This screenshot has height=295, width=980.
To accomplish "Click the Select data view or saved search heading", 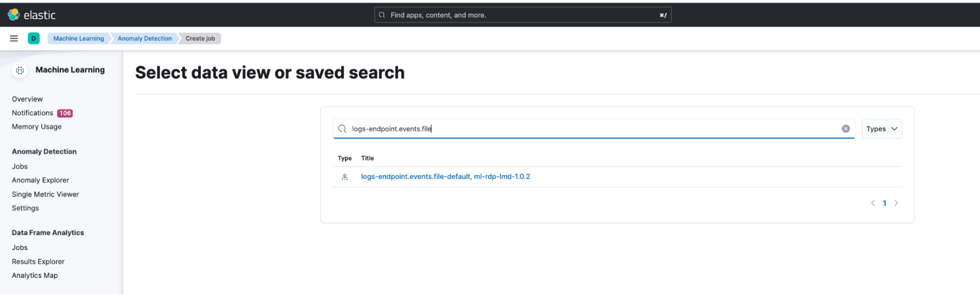I will coord(270,73).
